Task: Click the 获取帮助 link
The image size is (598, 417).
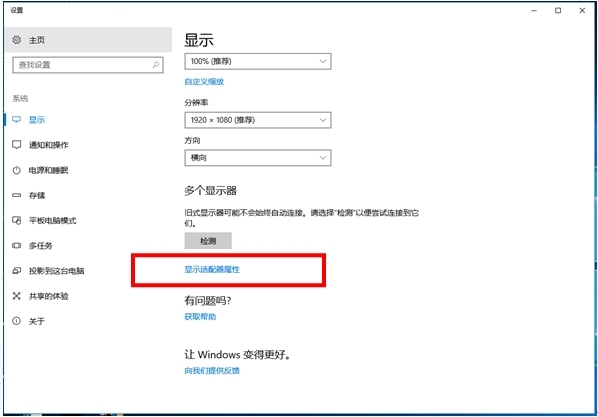Action: pos(200,317)
